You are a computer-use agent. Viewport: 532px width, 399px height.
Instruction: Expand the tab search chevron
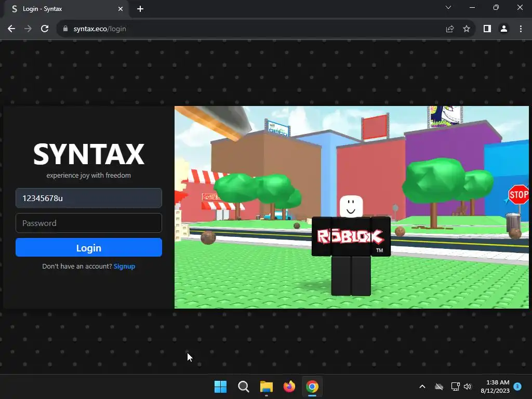tap(448, 7)
